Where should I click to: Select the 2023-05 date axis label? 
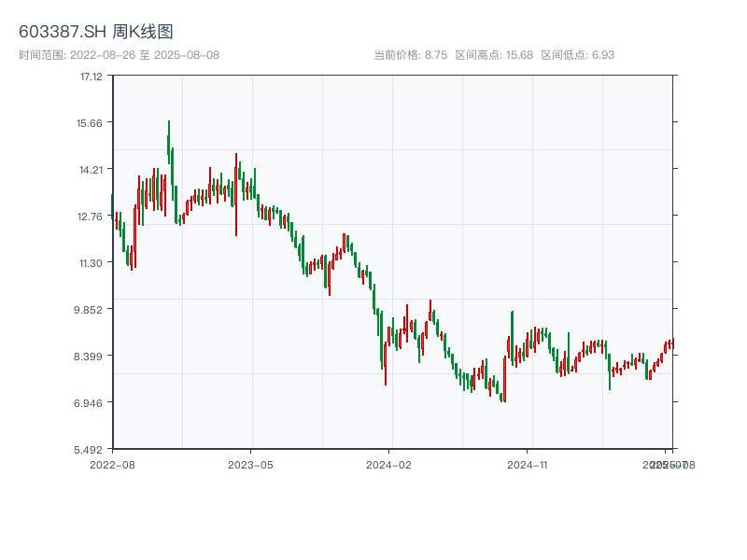[250, 464]
